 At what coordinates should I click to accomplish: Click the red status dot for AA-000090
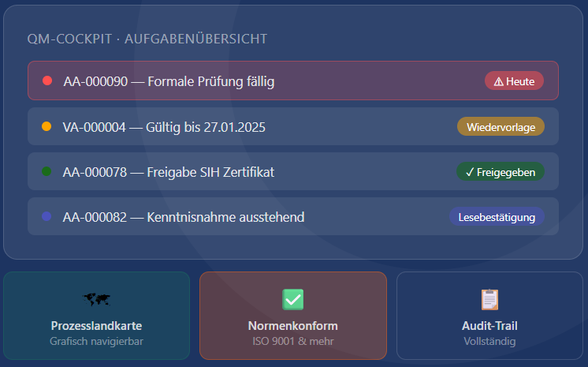[x=47, y=81]
